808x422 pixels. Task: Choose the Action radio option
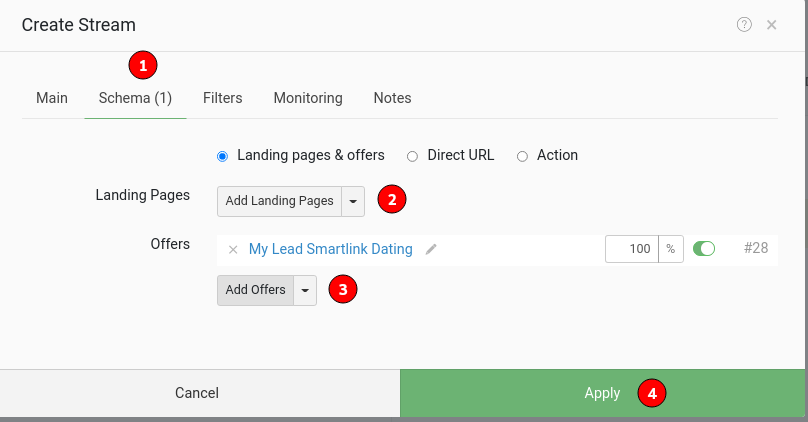click(522, 156)
